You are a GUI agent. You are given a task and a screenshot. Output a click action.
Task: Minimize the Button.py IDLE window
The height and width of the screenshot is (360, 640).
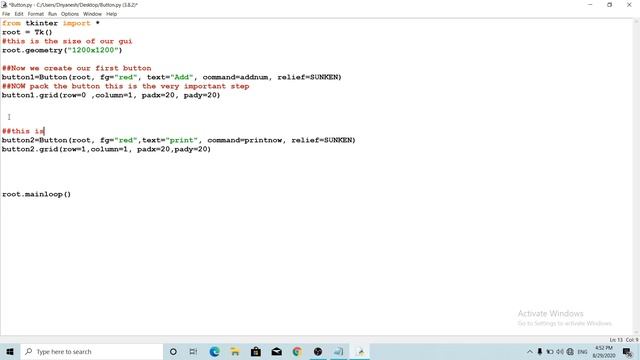[x=590, y=5]
